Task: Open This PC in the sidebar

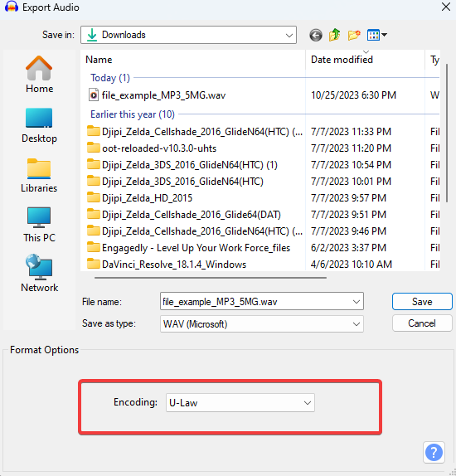Action: (x=39, y=225)
